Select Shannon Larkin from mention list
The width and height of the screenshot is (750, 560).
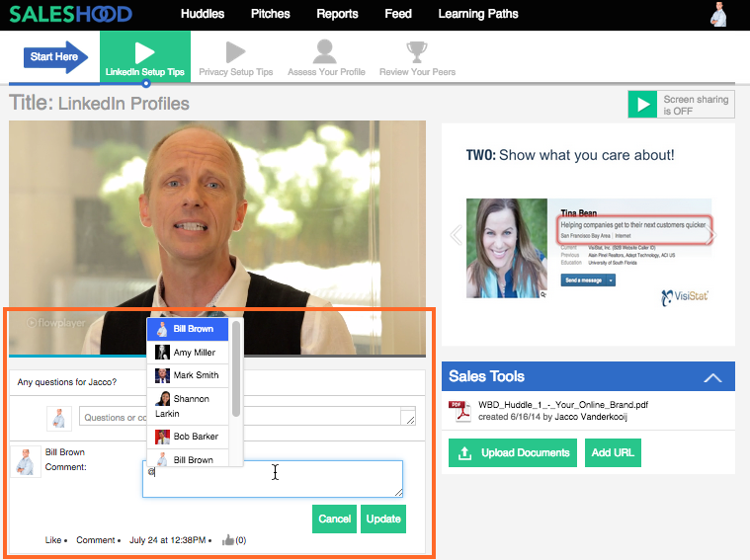188,406
